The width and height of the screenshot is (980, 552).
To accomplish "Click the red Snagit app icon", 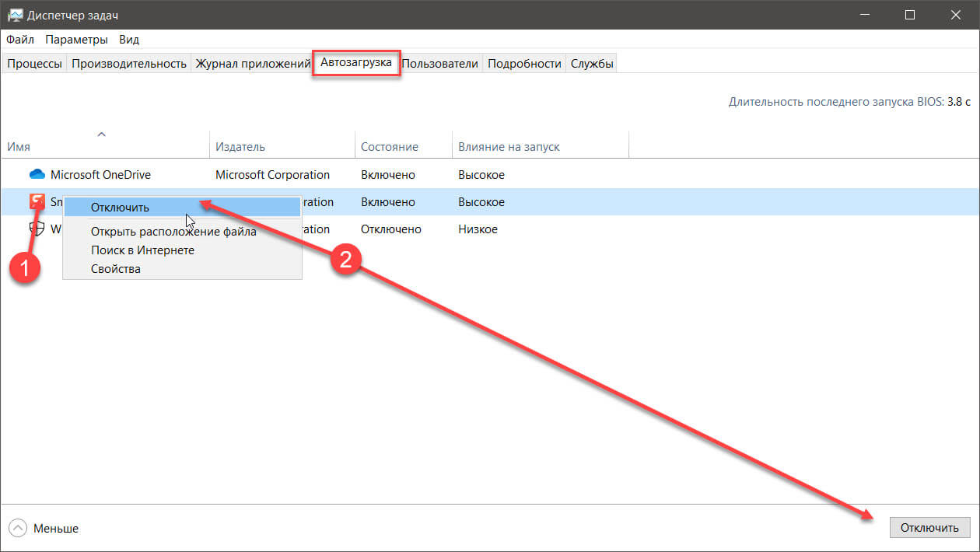I will [x=37, y=202].
